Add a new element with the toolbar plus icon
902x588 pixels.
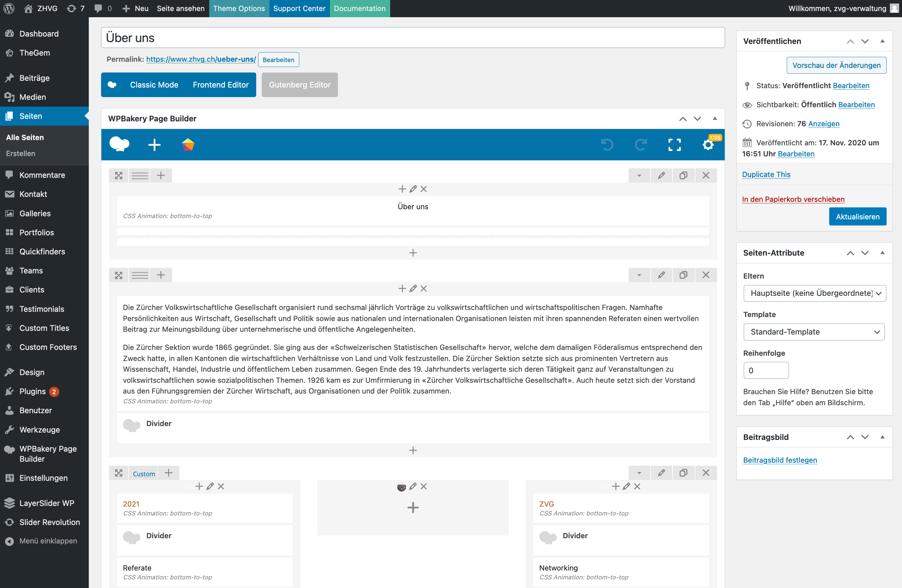[x=154, y=144]
